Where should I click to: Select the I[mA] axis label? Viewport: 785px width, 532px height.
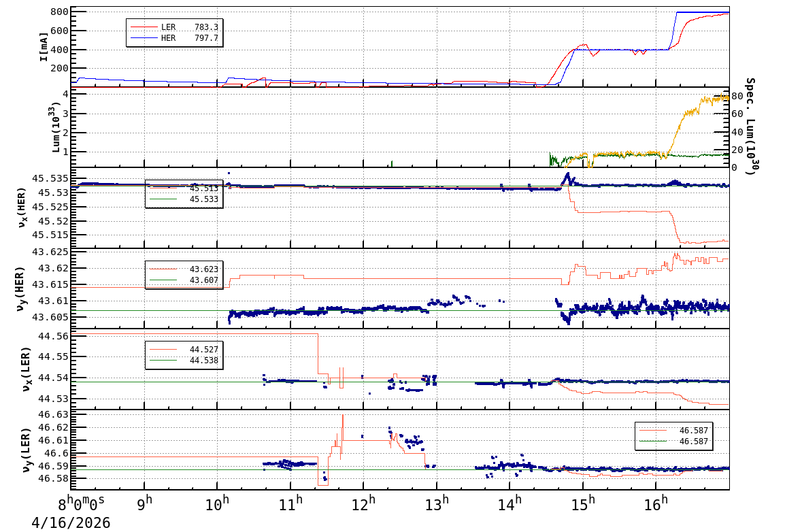point(44,46)
